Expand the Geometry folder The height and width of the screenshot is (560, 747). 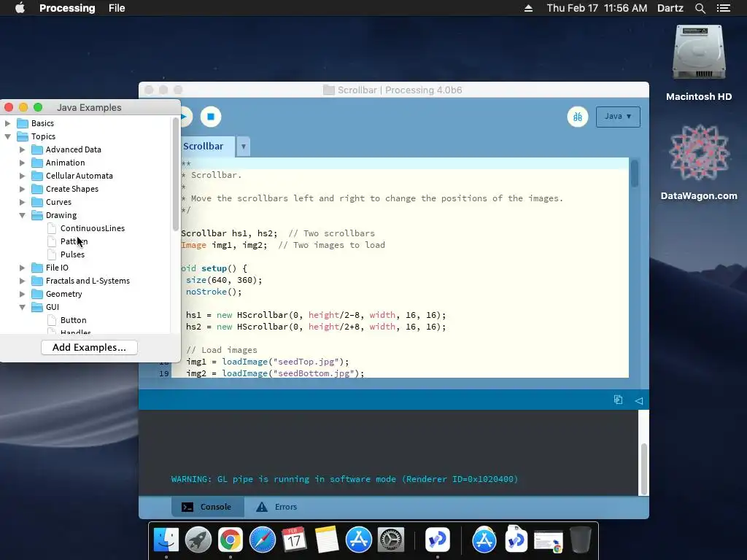point(22,295)
